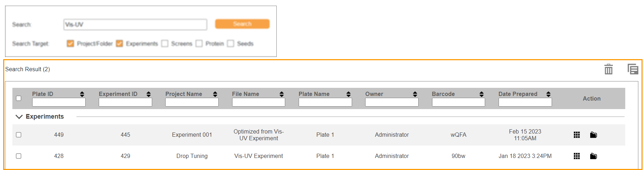Viewport: 644px width, 170px height.
Task: Select the row checkbox for plate 449
Action: (x=19, y=135)
